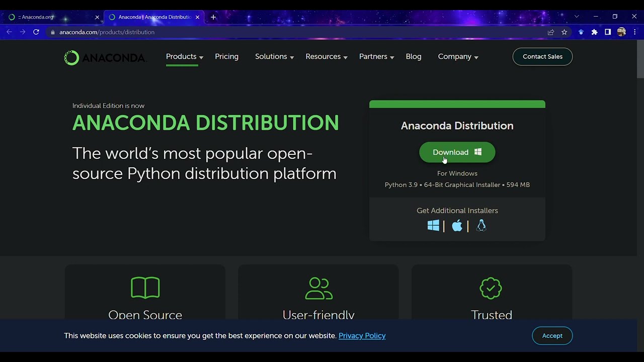Click the 'Trusted' card title
This screenshot has height=362, width=644.
491,315
